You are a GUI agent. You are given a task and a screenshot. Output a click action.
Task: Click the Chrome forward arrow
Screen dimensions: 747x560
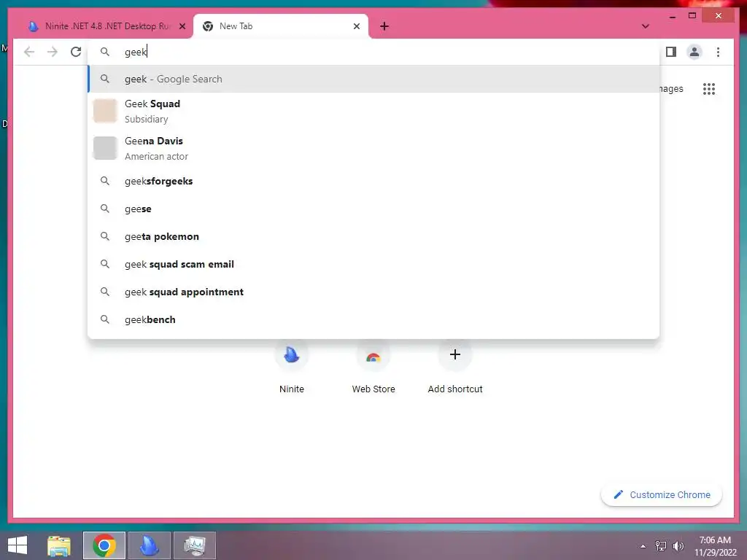coord(53,52)
